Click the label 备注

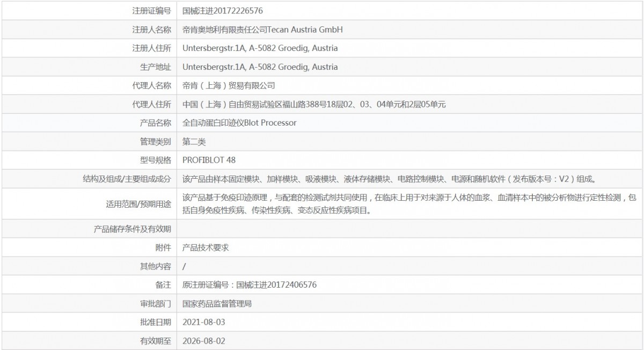pyautogui.click(x=163, y=285)
